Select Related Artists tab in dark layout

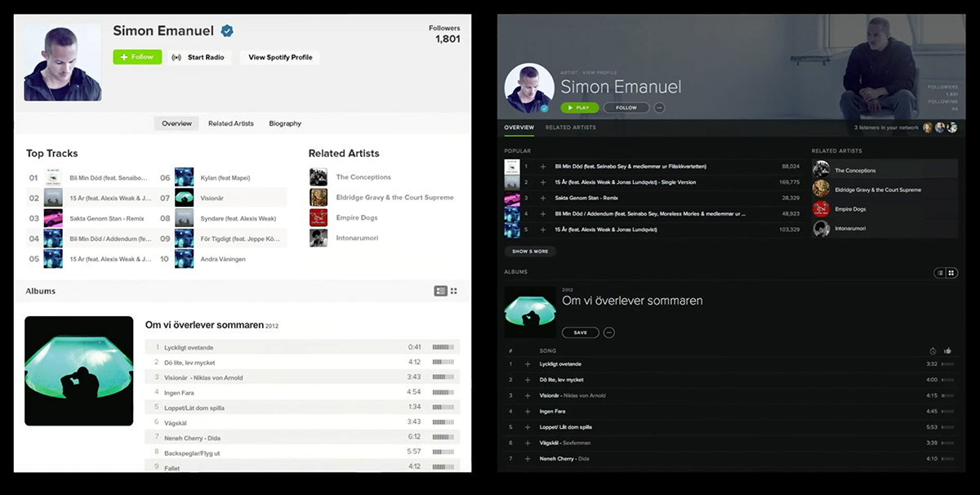click(x=571, y=127)
